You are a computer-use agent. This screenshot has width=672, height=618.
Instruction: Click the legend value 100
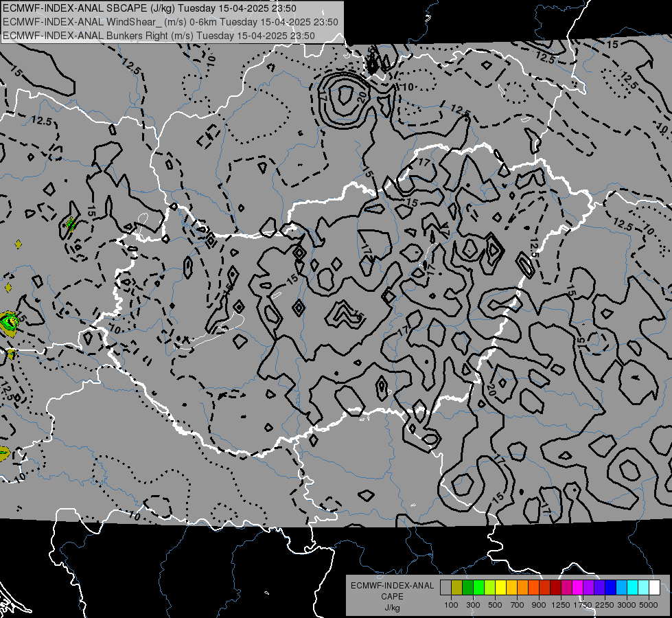[x=451, y=605]
